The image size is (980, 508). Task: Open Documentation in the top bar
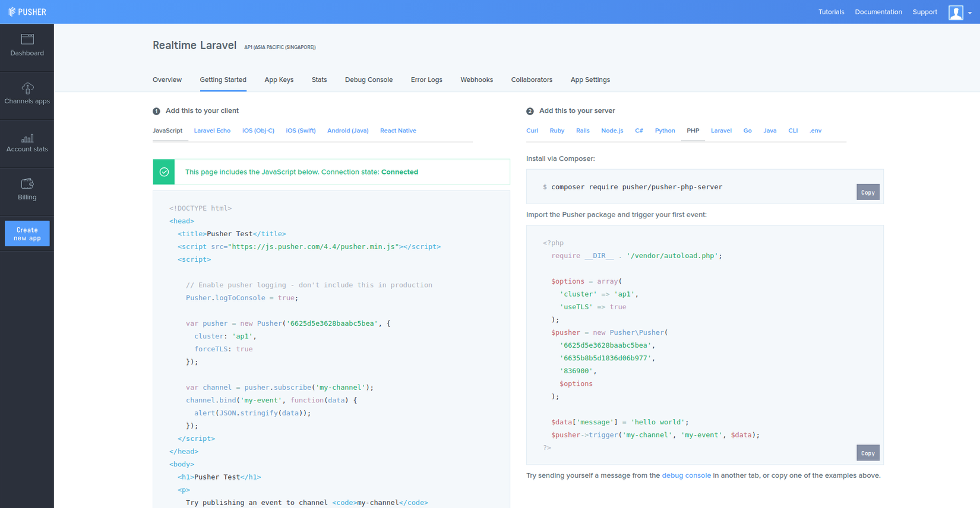point(878,12)
